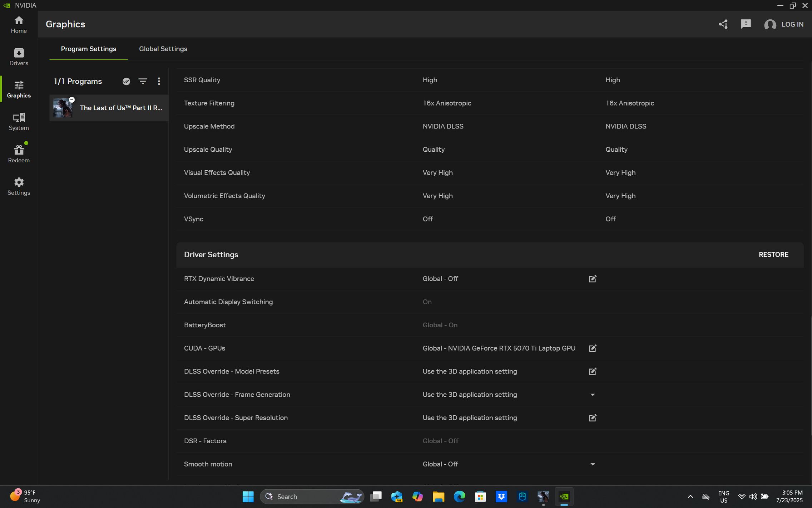Click the Automatic Display Switching label

click(x=228, y=302)
